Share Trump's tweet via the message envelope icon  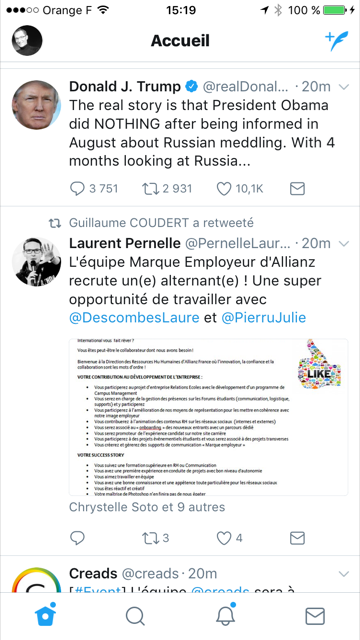[297, 189]
